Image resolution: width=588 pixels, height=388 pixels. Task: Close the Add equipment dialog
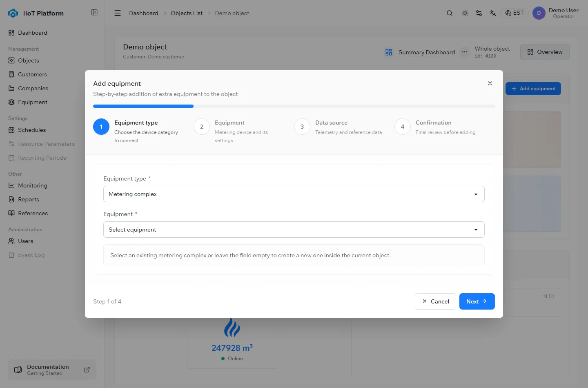(x=490, y=83)
